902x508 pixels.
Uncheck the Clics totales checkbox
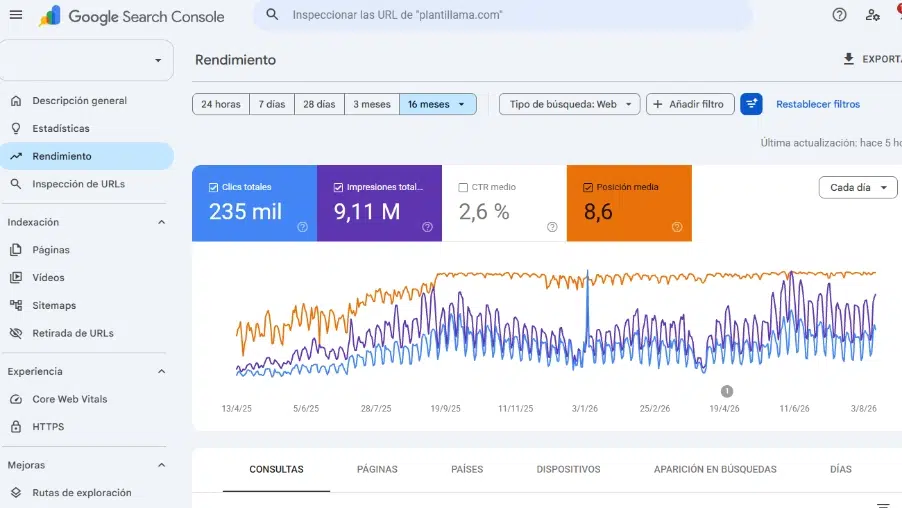(213, 188)
